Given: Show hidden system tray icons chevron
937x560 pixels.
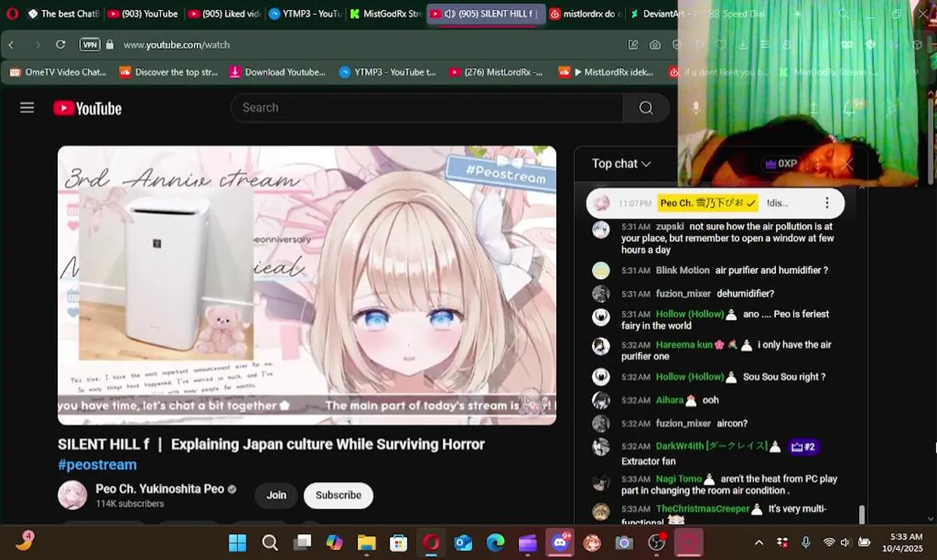Looking at the screenshot, I should coord(759,542).
